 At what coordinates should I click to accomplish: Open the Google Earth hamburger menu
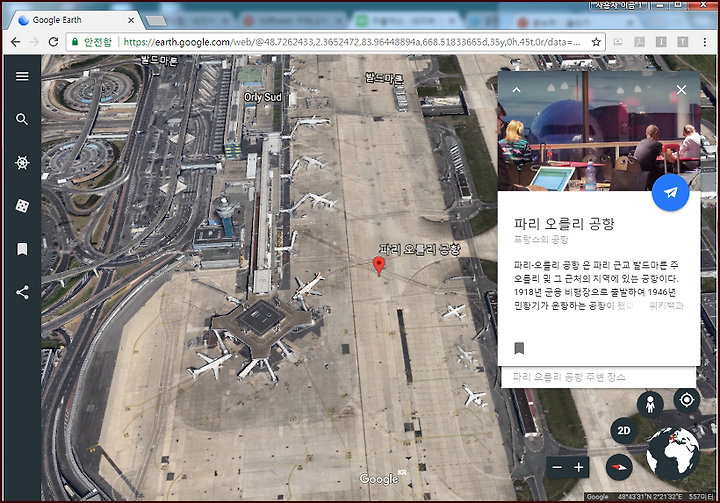coord(22,76)
